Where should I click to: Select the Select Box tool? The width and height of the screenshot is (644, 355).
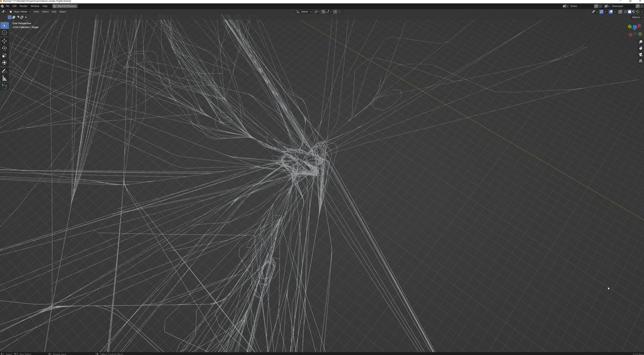coord(4,25)
